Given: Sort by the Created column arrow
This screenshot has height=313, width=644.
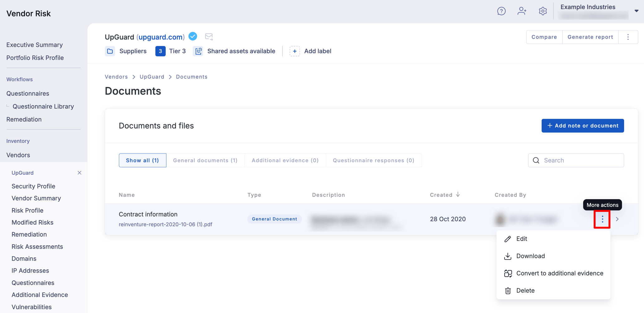Looking at the screenshot, I should pos(458,194).
